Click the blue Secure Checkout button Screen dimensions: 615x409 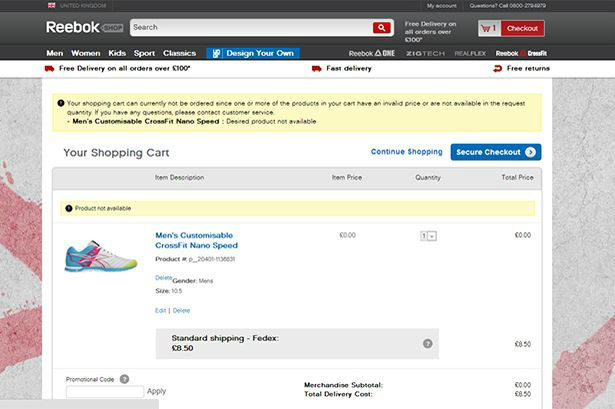(496, 152)
